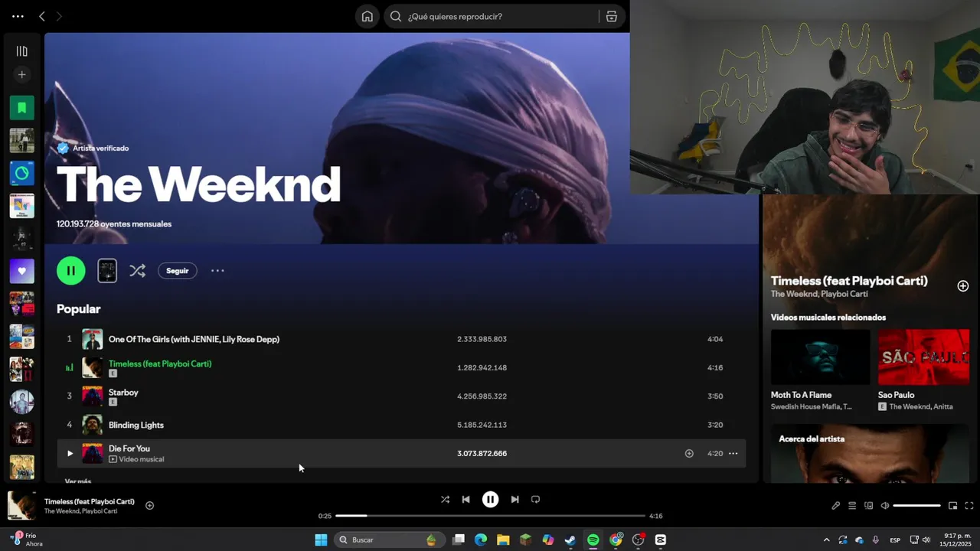Open the album preview card beside play button
Image resolution: width=980 pixels, height=551 pixels.
[x=107, y=270]
